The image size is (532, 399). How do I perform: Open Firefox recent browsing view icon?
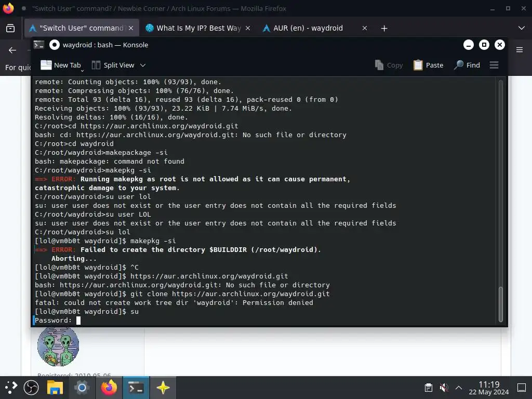pyautogui.click(x=10, y=28)
